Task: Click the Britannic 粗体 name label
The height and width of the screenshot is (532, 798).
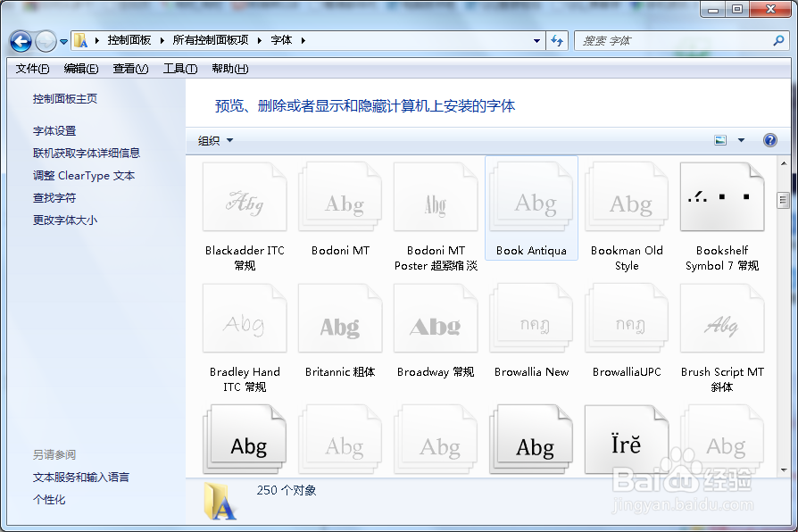Action: [x=340, y=372]
